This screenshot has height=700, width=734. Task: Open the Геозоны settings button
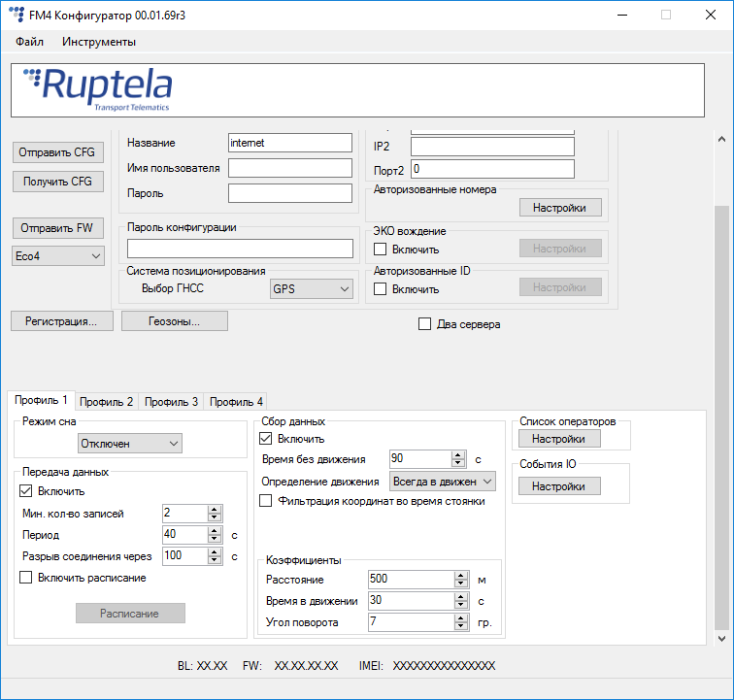point(174,321)
